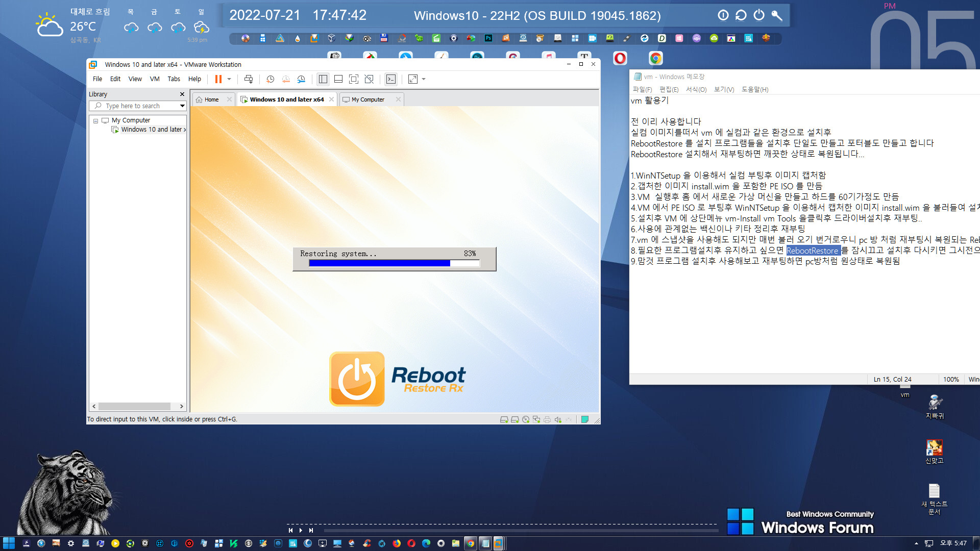
Task: Click the first hard disk status icon
Action: pyautogui.click(x=504, y=419)
